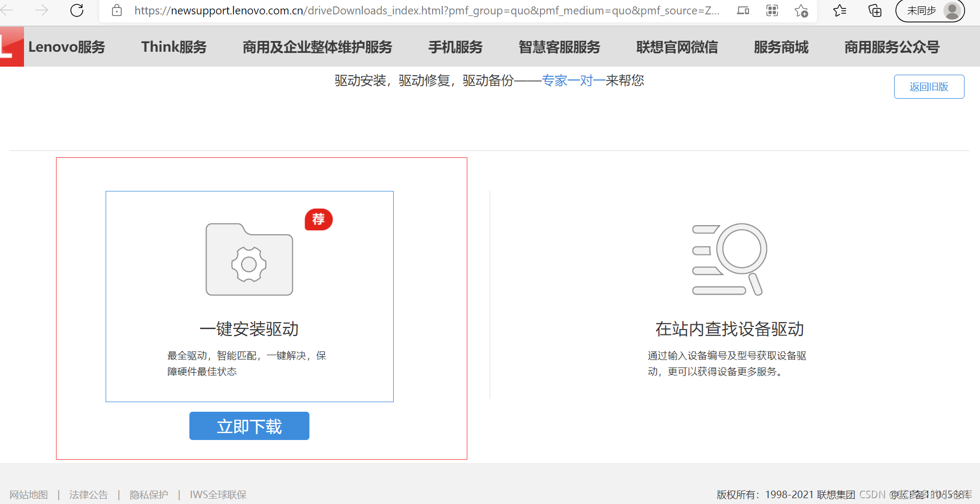Open the collections icon

pyautogui.click(x=875, y=10)
